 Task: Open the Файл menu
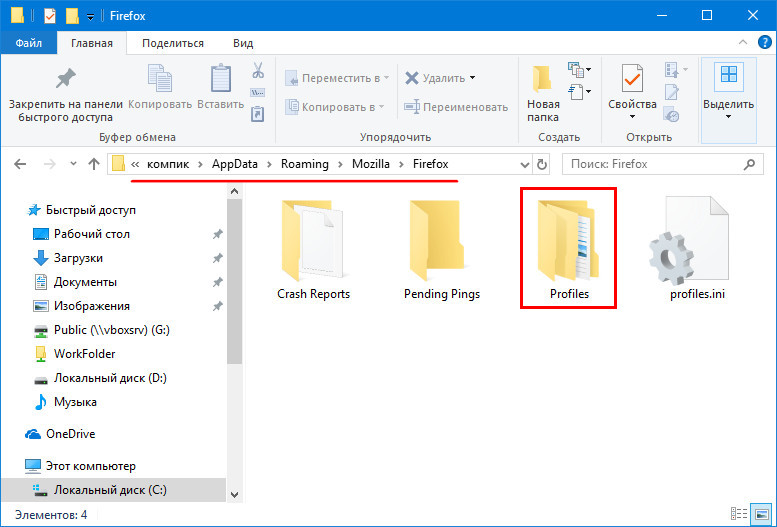coord(28,43)
